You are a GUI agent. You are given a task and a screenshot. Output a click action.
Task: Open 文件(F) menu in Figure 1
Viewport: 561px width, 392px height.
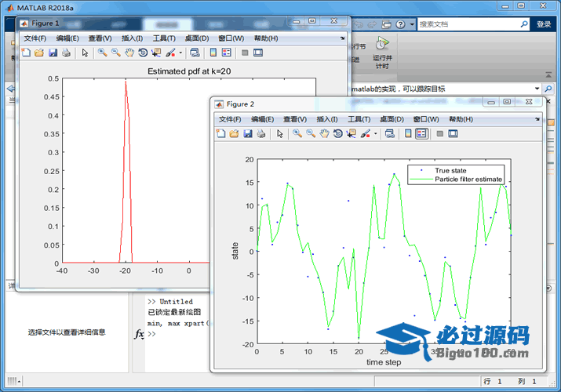click(35, 38)
